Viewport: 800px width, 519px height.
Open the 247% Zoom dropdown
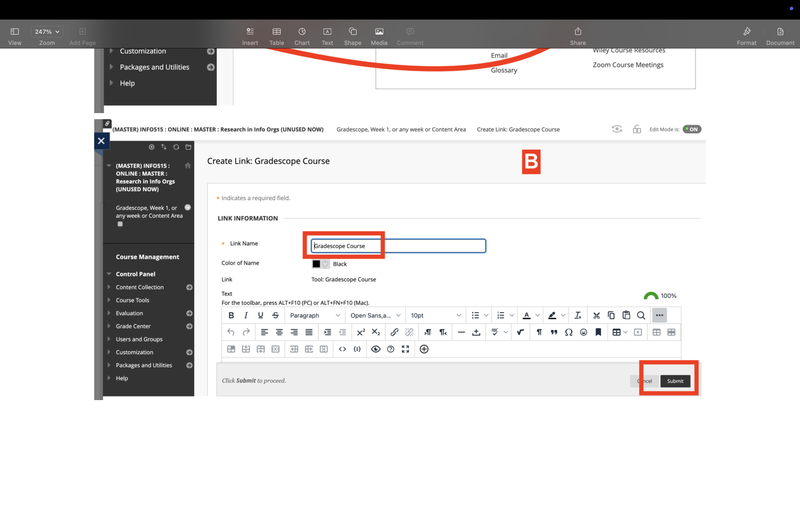tap(47, 32)
